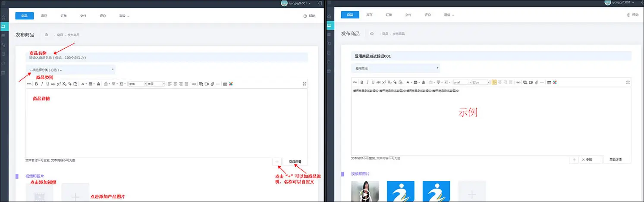
Task: Click attachment paperclip icon in right editor
Action: 537,82
